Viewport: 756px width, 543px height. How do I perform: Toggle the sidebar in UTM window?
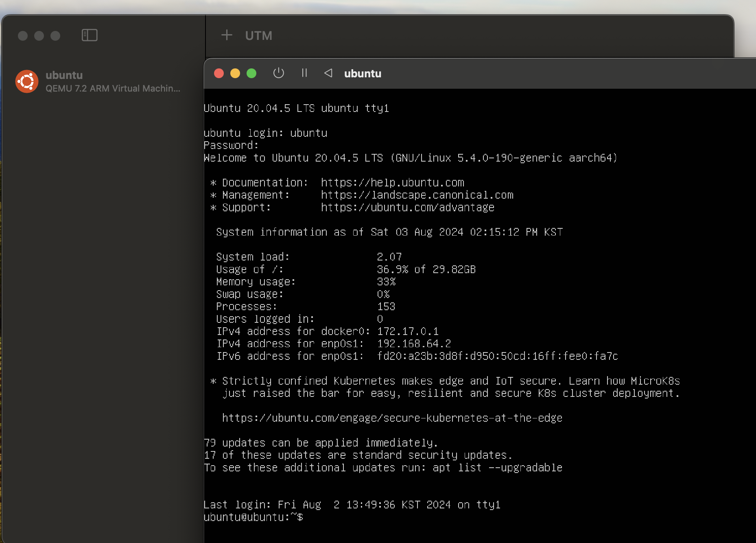point(90,35)
